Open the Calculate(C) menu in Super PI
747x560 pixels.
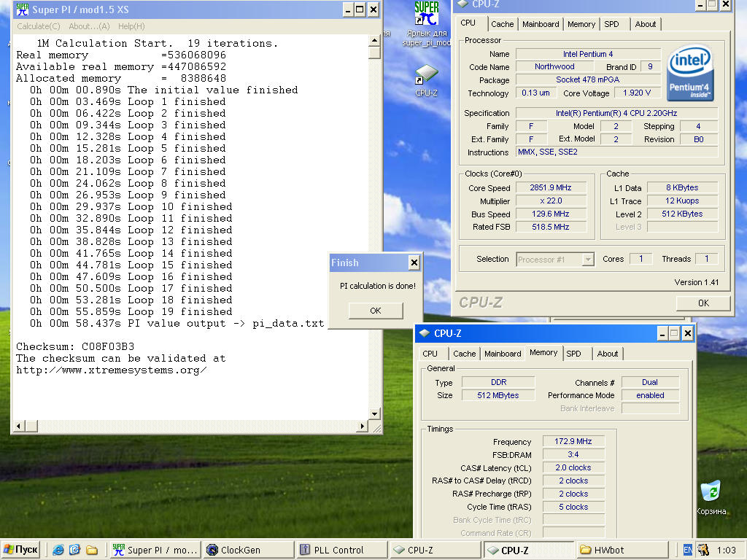39,26
